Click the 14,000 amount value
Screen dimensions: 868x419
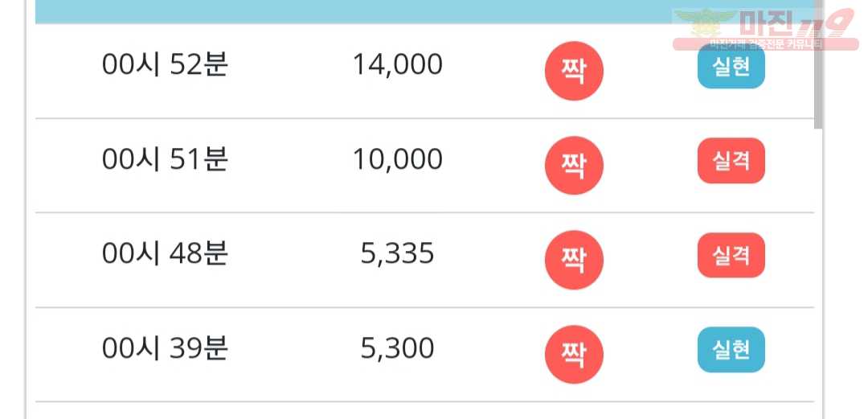click(398, 65)
